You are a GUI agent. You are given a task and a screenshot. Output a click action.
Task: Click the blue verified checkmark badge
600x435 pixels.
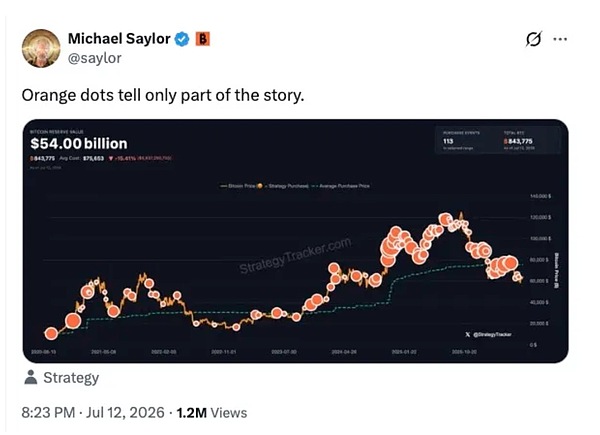click(x=182, y=39)
